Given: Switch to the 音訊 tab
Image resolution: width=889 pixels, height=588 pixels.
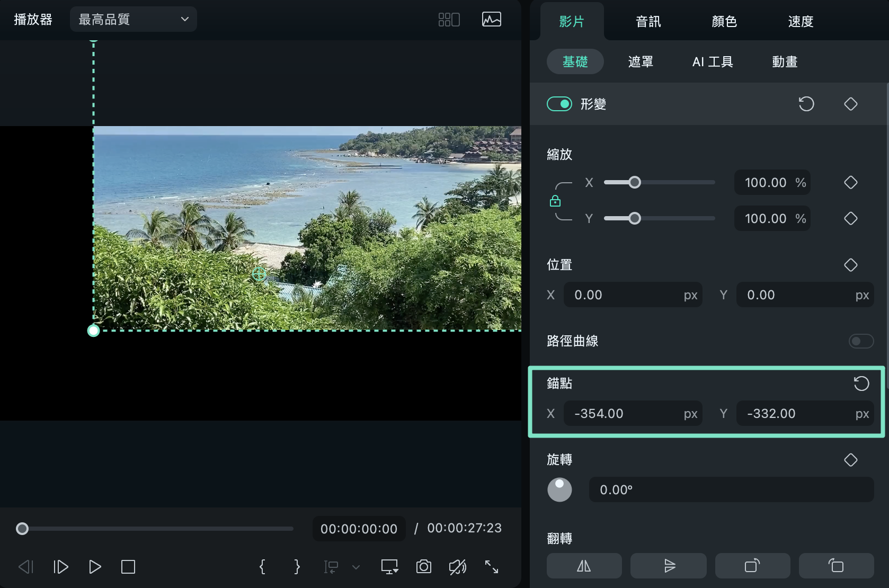Looking at the screenshot, I should pos(648,22).
